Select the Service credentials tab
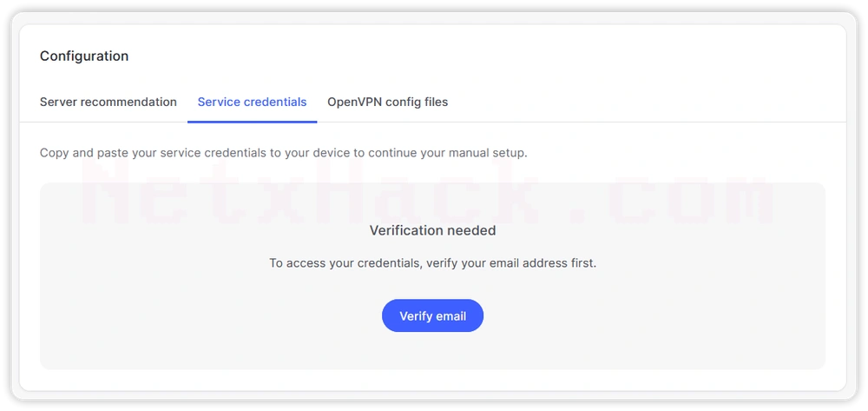868x411 pixels. 252,102
